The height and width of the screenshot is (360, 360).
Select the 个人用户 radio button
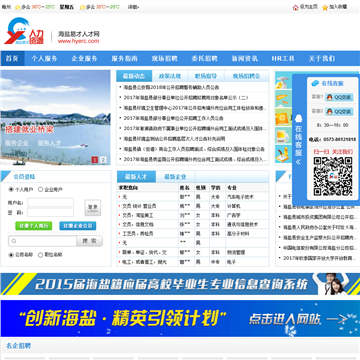[11, 189]
